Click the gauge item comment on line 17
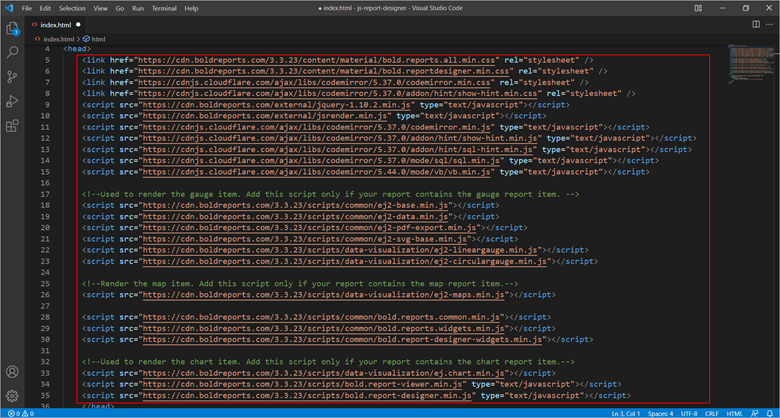This screenshot has height=418, width=780. (x=330, y=194)
